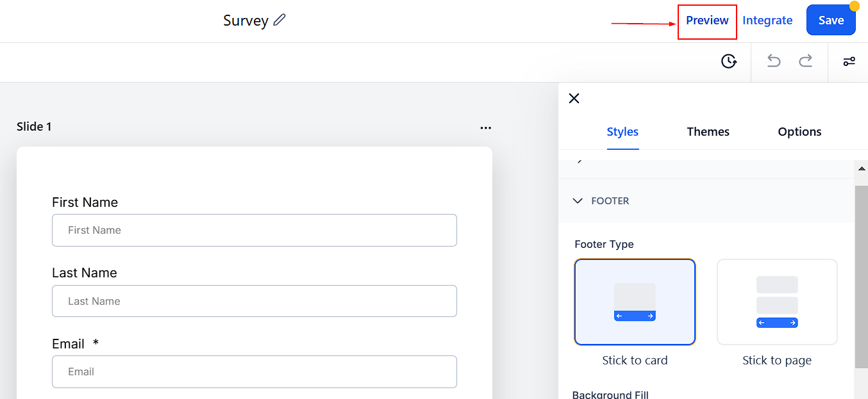Click the side panel scroll up arrow
868x399 pixels.
point(862,168)
